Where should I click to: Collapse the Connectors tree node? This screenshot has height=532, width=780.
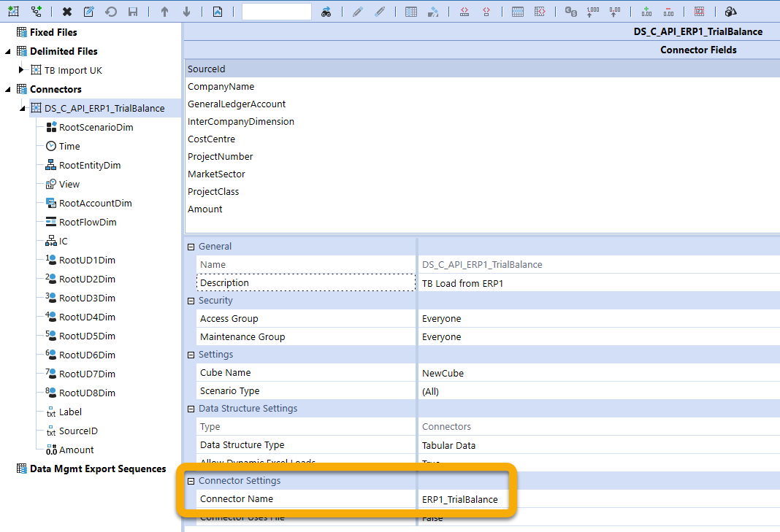(x=8, y=90)
